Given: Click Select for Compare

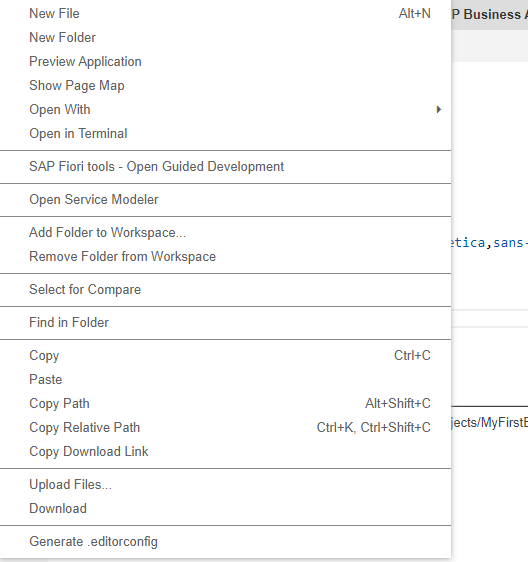Looking at the screenshot, I should (225, 290).
